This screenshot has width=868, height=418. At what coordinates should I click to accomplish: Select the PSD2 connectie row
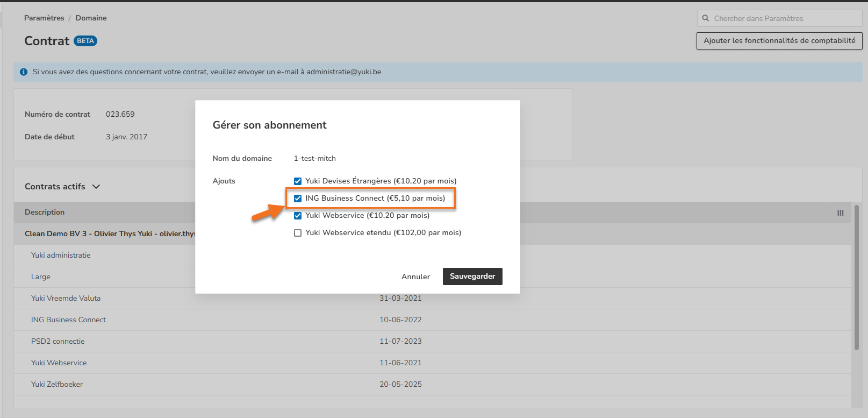[433, 342]
